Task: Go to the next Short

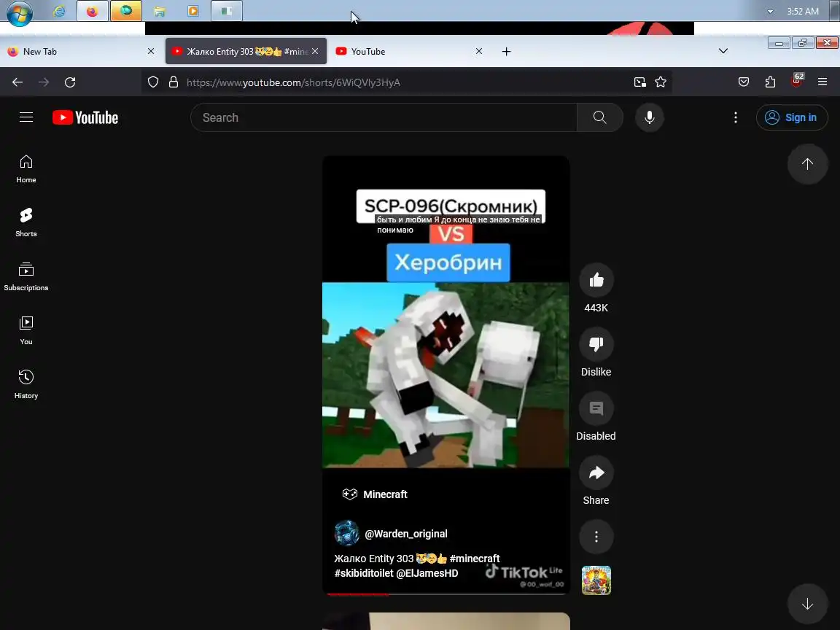Action: (807, 604)
